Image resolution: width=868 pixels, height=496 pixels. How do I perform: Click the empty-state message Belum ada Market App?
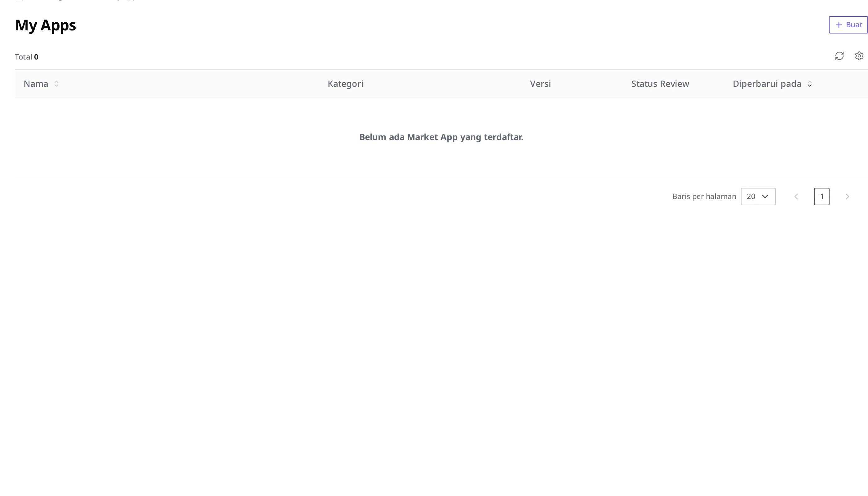pyautogui.click(x=441, y=137)
